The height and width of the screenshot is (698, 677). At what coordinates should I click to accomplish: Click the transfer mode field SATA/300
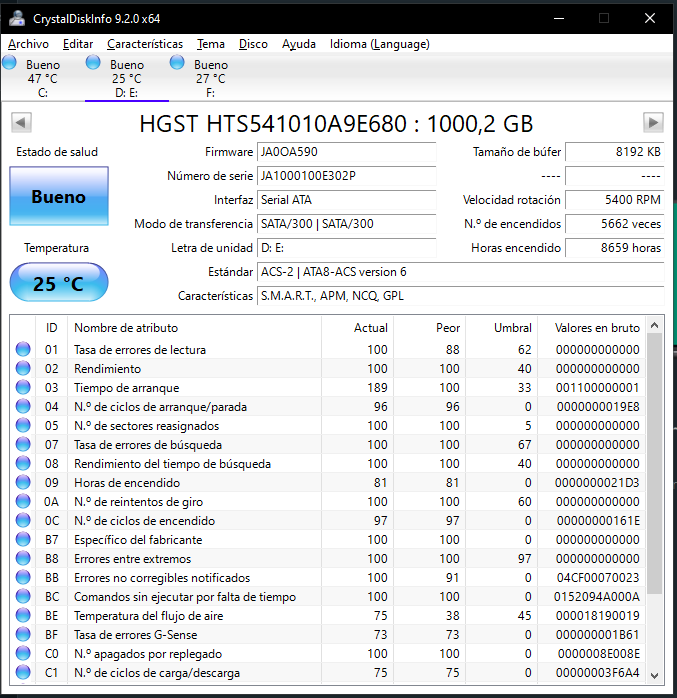(346, 224)
